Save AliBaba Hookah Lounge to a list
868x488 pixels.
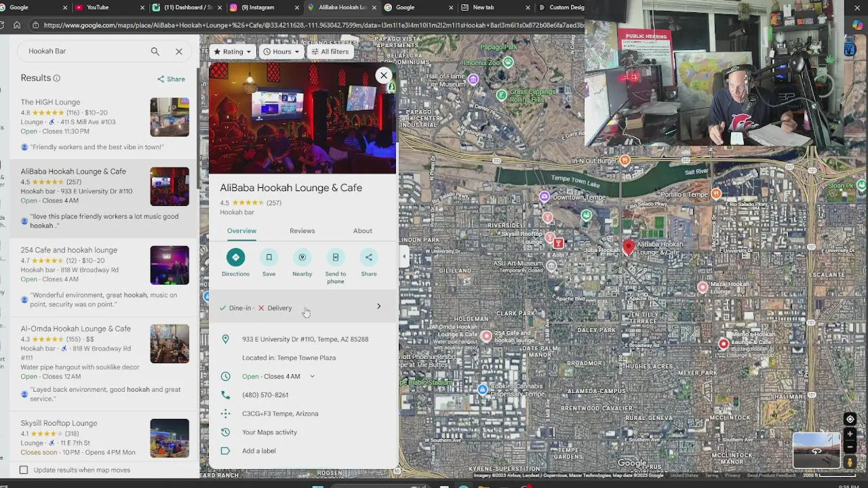[x=269, y=258]
